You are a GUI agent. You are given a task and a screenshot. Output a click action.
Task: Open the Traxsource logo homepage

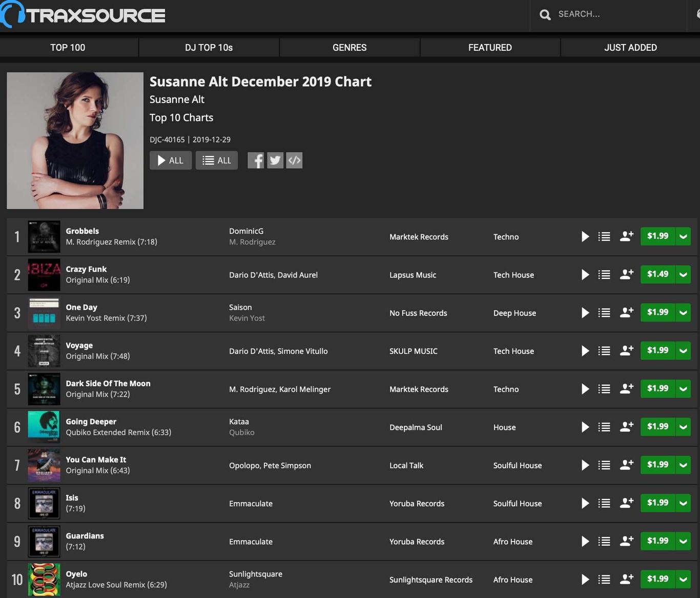[83, 14]
